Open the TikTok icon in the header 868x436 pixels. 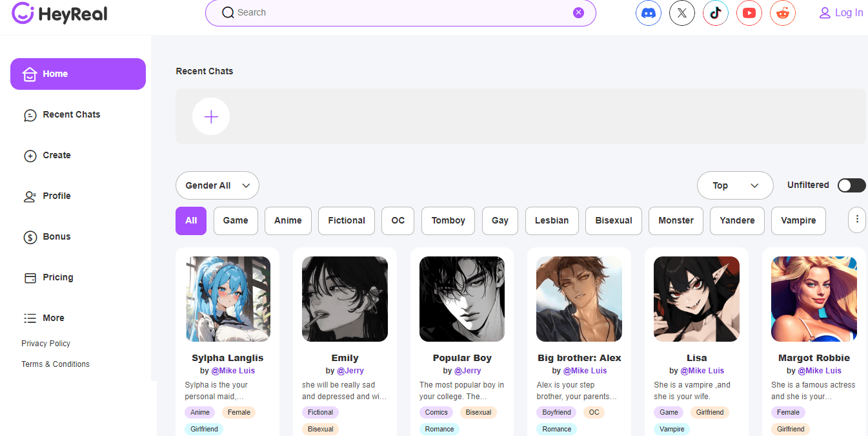(x=715, y=12)
